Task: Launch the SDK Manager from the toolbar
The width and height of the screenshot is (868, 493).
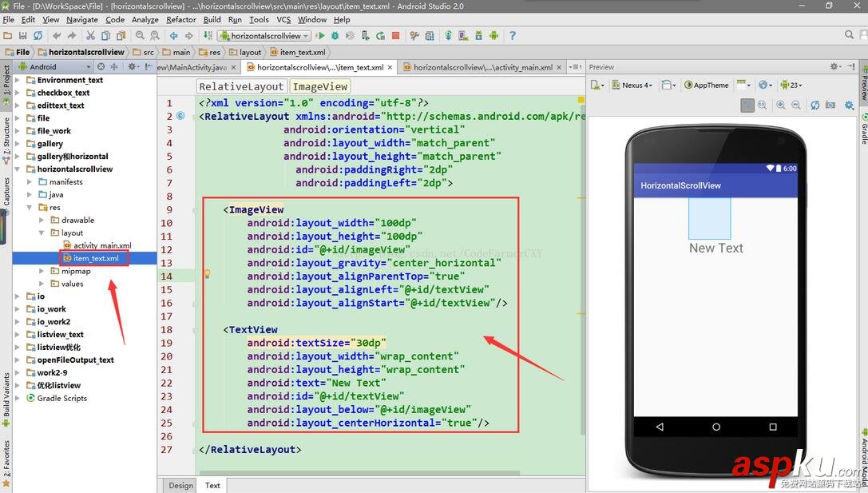Action: click(478, 35)
